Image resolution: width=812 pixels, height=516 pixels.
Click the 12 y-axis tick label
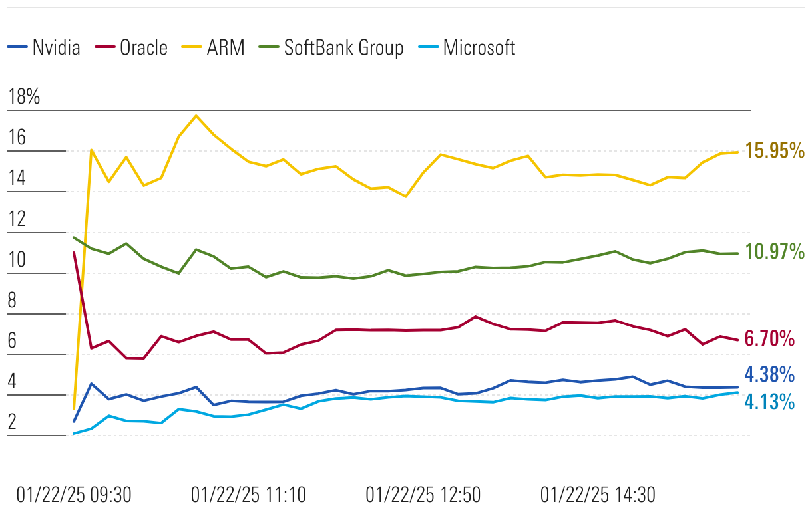pyautogui.click(x=17, y=219)
